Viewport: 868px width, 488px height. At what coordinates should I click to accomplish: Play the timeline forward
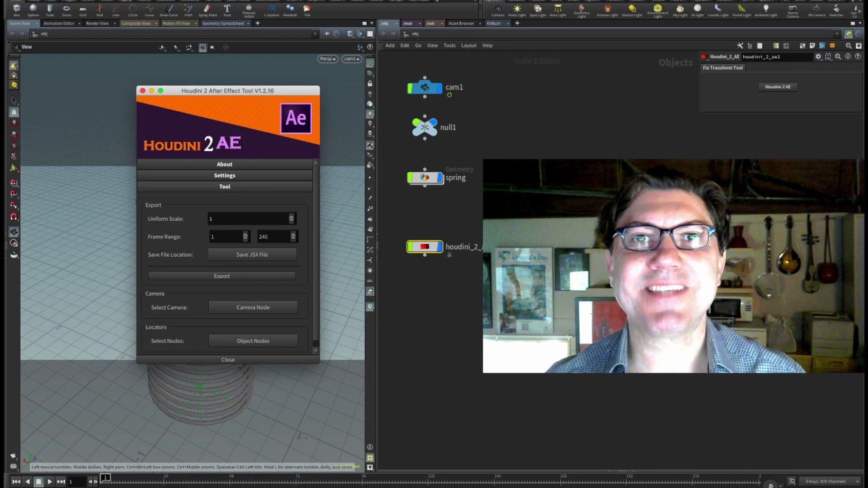[x=50, y=481]
